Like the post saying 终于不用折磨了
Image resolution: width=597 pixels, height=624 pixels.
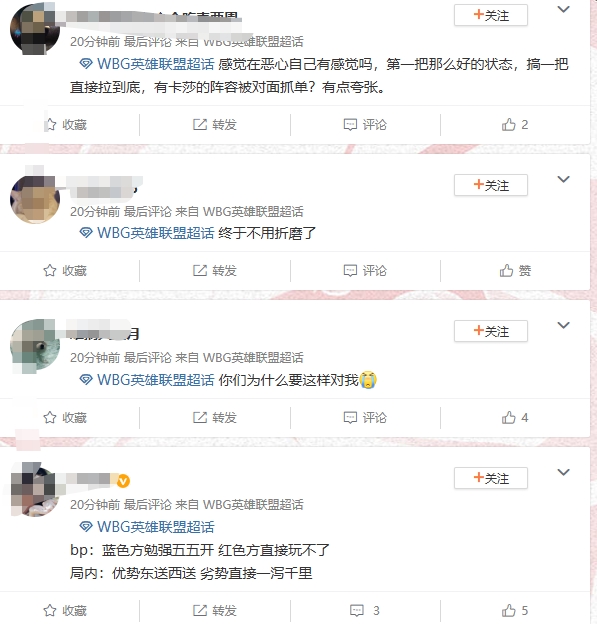515,271
